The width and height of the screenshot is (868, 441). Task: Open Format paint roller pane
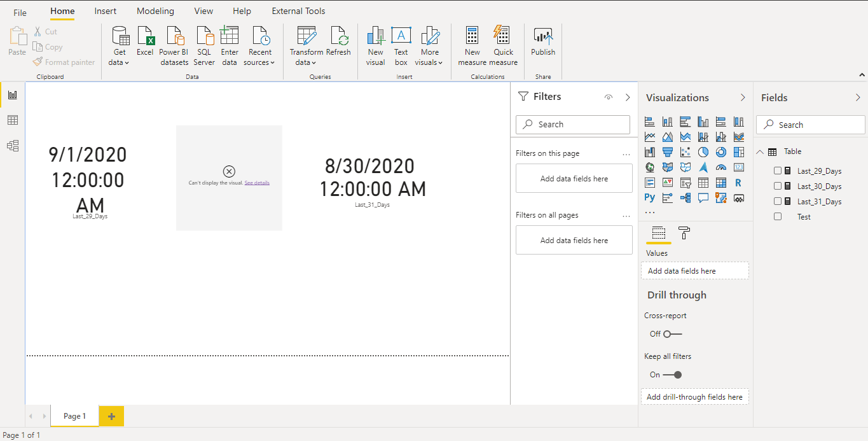(x=684, y=233)
